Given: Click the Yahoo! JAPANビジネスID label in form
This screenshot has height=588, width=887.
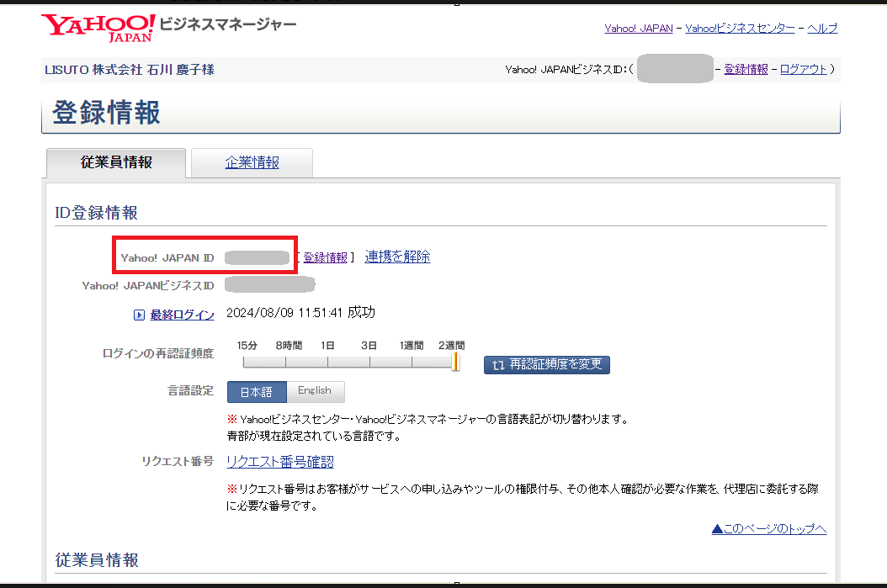Looking at the screenshot, I should point(148,285).
